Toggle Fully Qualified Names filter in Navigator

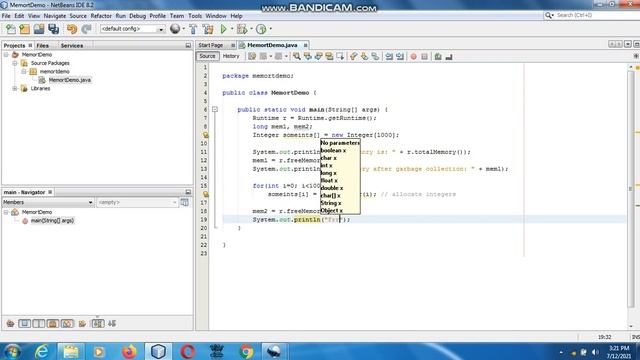(82, 323)
